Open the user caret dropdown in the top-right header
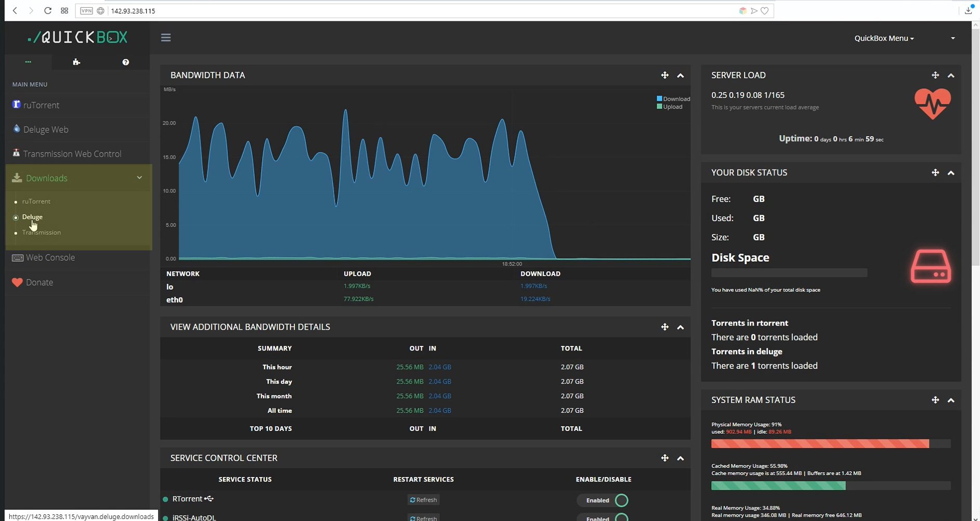Viewport: 980px width, 521px height. [952, 38]
